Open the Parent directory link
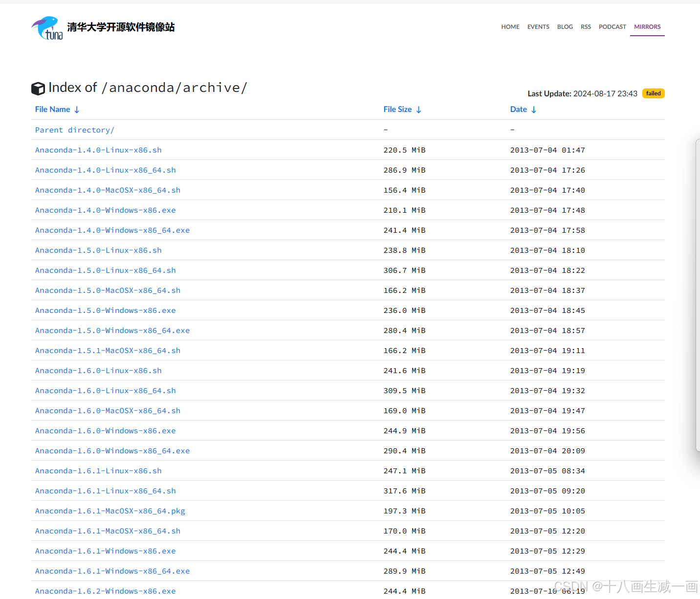 (x=75, y=130)
